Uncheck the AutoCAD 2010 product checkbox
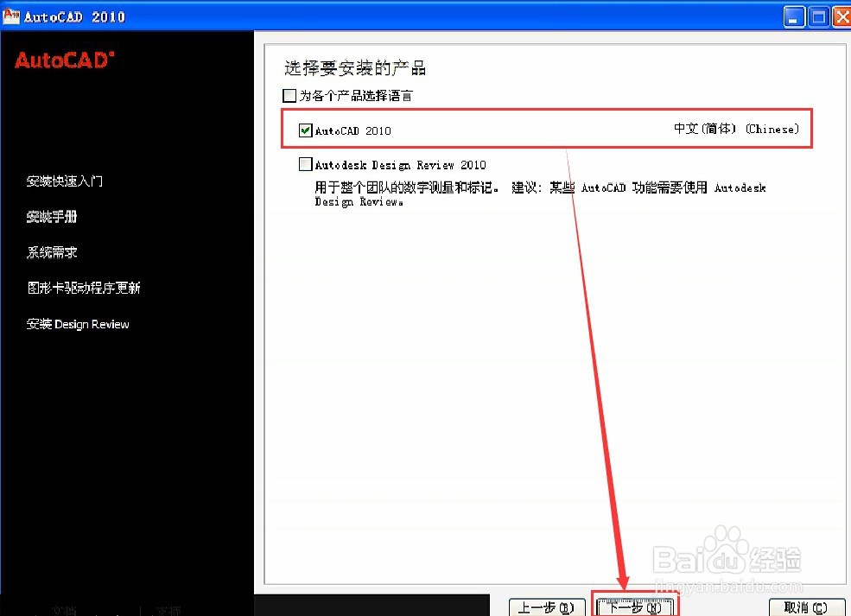 [x=305, y=130]
